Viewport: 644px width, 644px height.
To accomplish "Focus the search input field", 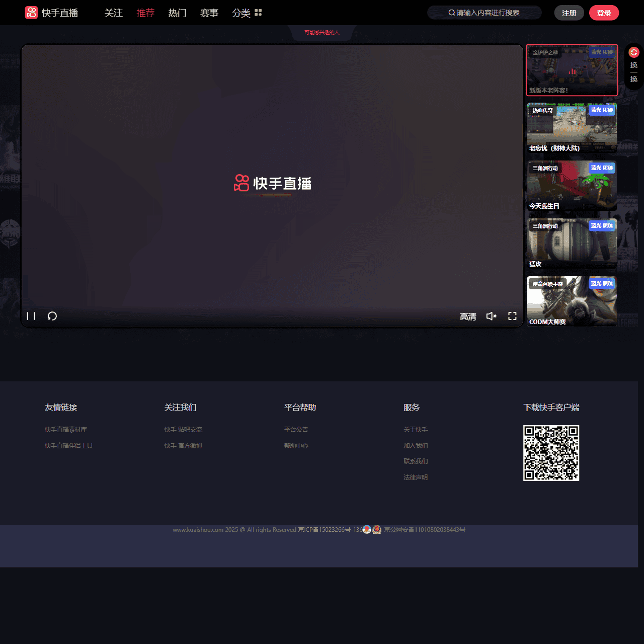I will click(x=487, y=13).
